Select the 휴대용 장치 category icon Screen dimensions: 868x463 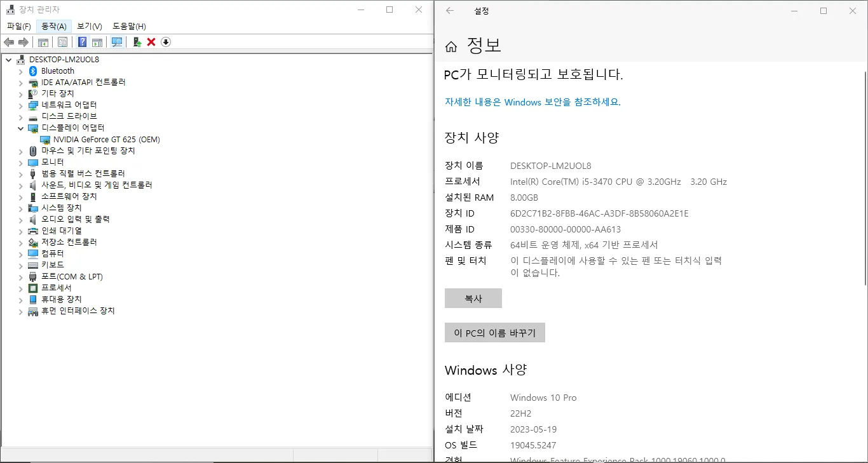coord(34,299)
